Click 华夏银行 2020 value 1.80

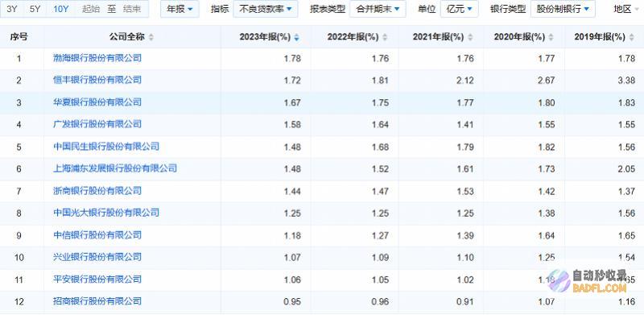[x=546, y=102]
